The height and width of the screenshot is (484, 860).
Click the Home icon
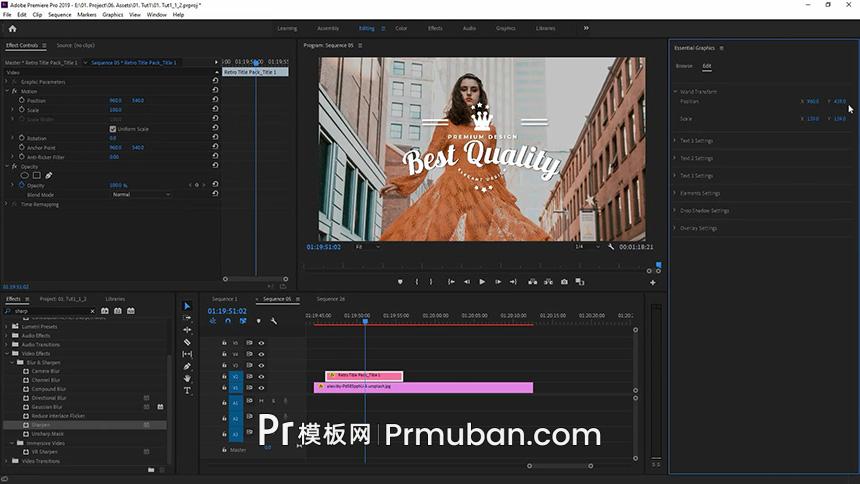(13, 29)
